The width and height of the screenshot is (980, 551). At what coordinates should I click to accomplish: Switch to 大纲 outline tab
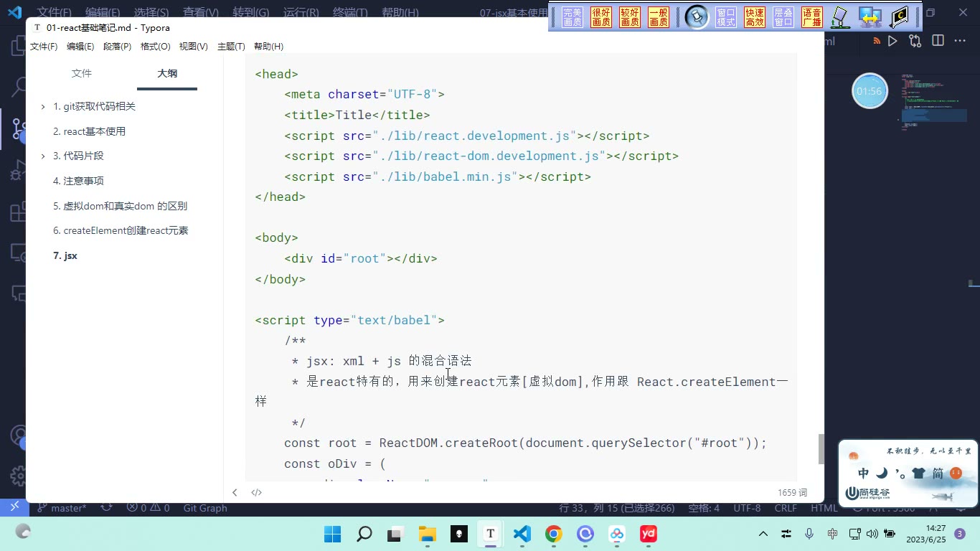click(x=167, y=73)
